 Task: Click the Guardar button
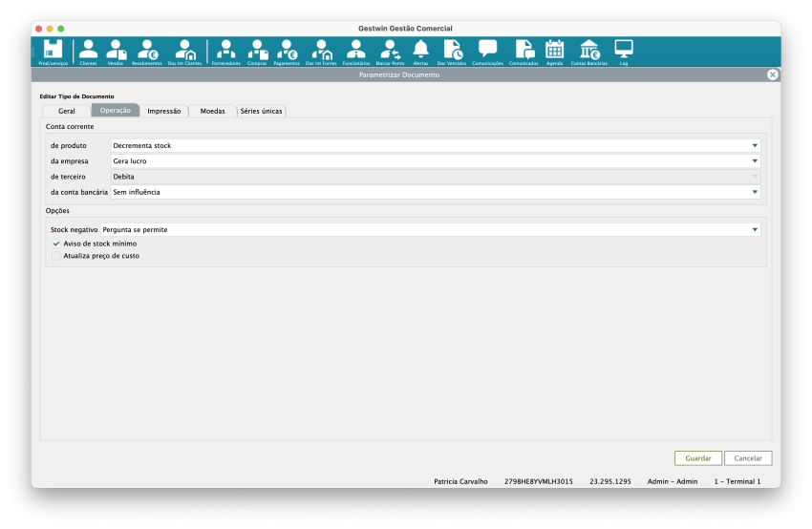click(x=697, y=458)
